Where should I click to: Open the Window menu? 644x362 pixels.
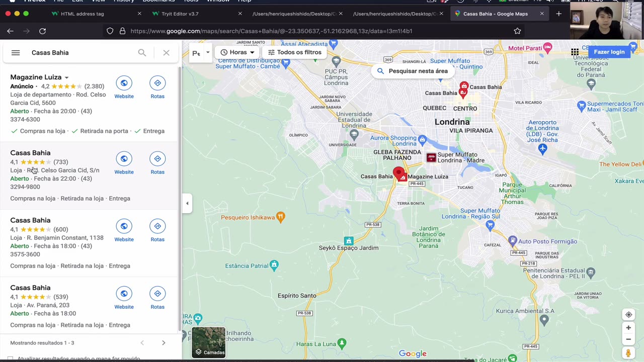[x=218, y=1]
